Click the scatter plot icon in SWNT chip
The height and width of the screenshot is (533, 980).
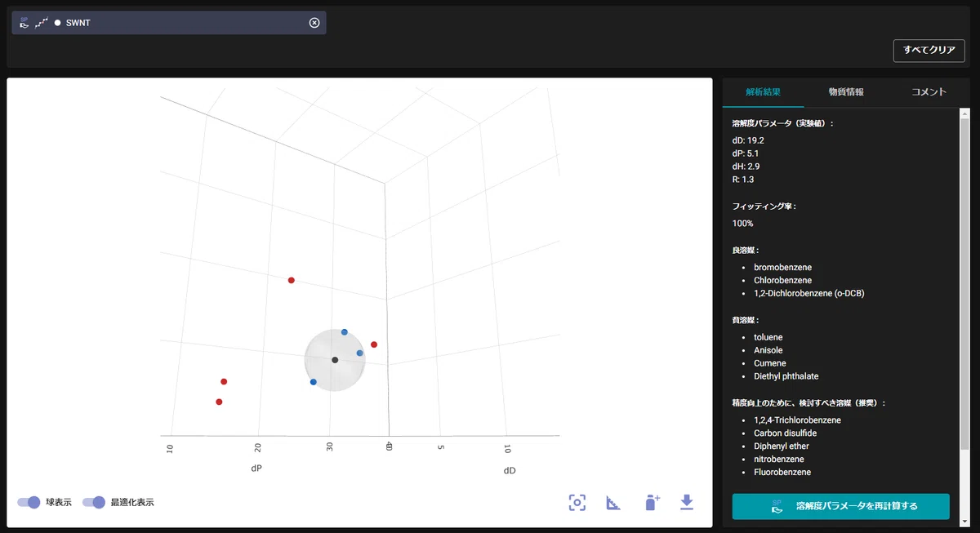(x=41, y=23)
